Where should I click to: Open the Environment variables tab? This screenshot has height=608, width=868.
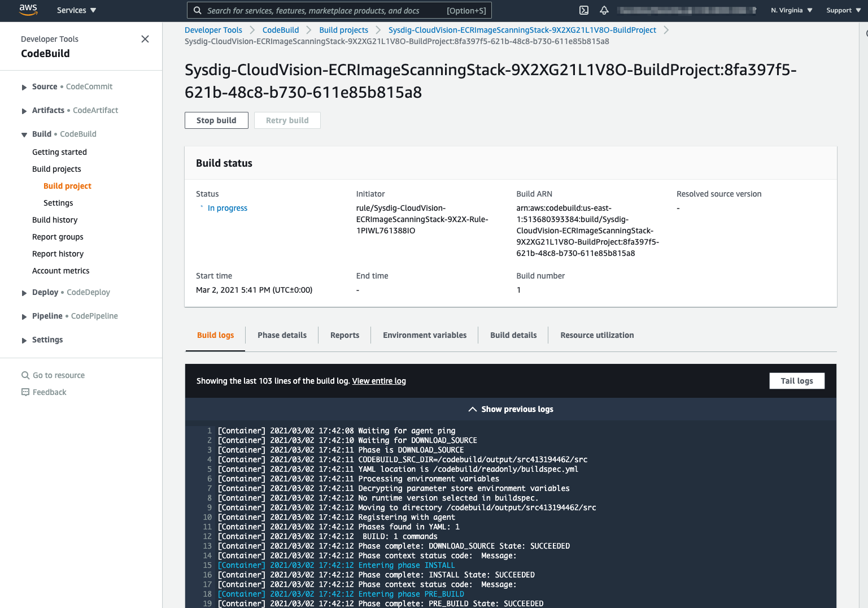click(x=425, y=335)
